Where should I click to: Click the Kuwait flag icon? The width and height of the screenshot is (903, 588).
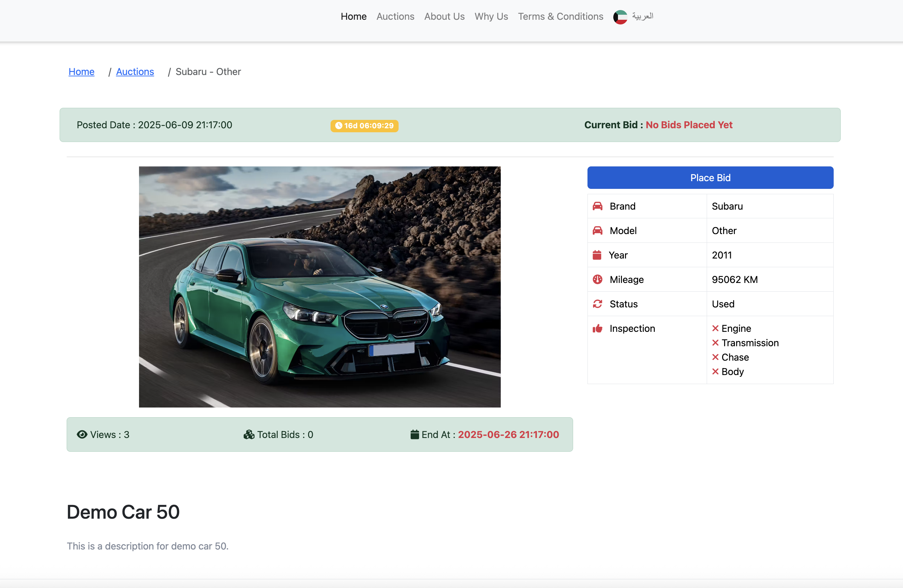[x=620, y=17]
